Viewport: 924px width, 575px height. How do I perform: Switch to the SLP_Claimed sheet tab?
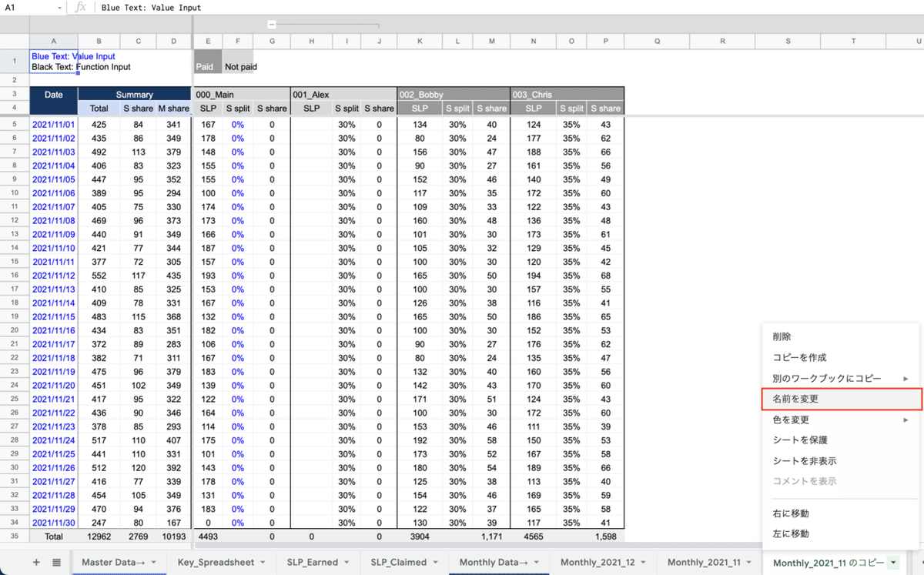click(x=398, y=563)
